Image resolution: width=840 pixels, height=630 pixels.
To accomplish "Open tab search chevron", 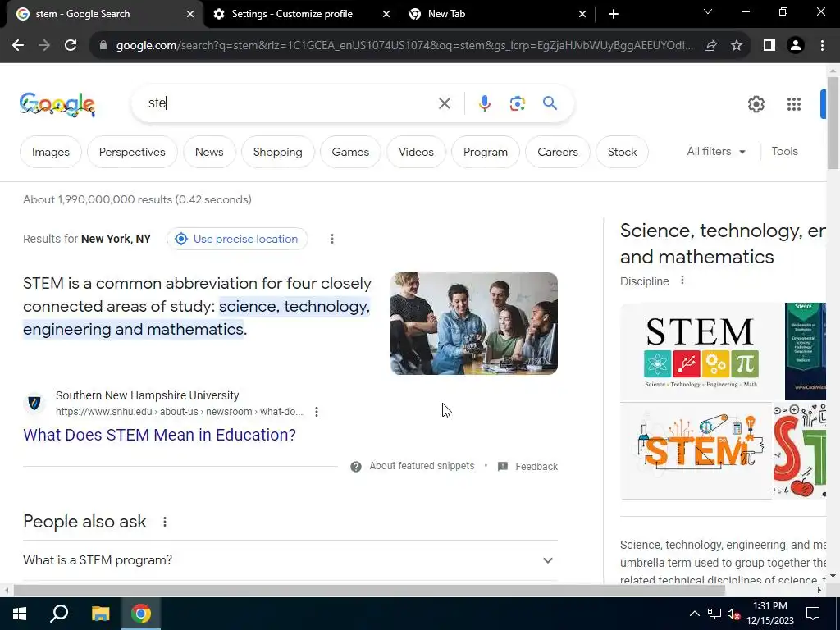I will pos(708,11).
